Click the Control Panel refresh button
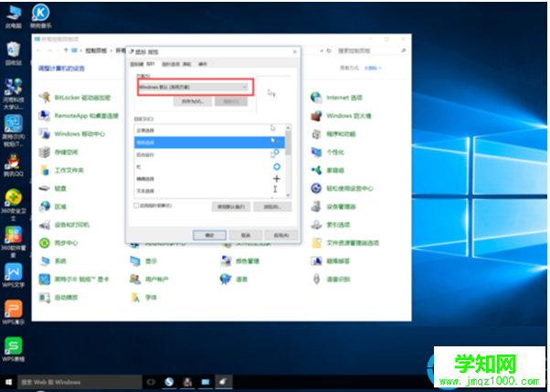 (x=329, y=51)
